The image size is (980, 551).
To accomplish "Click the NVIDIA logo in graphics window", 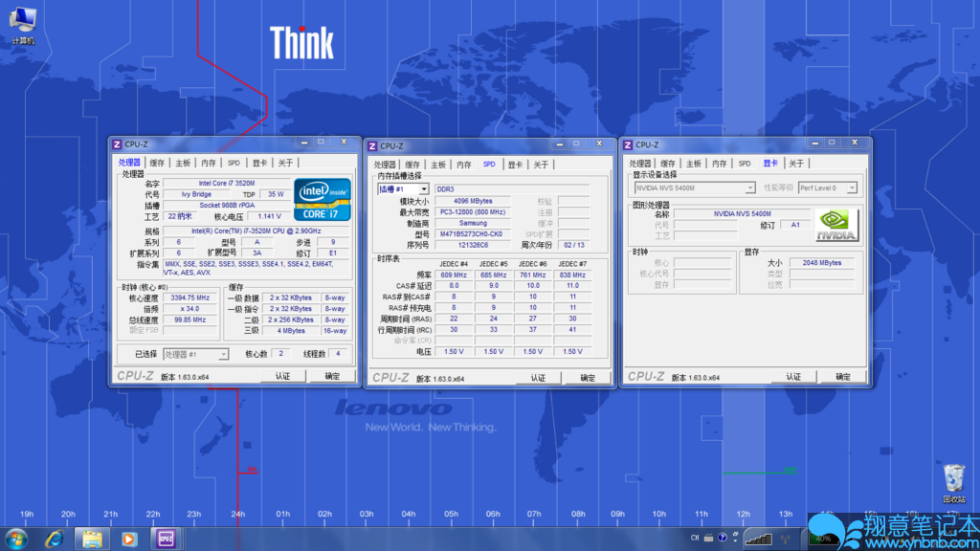I will click(x=836, y=225).
